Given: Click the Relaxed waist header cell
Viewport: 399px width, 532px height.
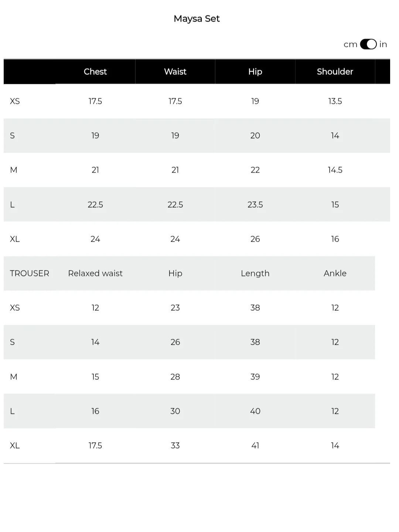Looking at the screenshot, I should click(95, 273).
